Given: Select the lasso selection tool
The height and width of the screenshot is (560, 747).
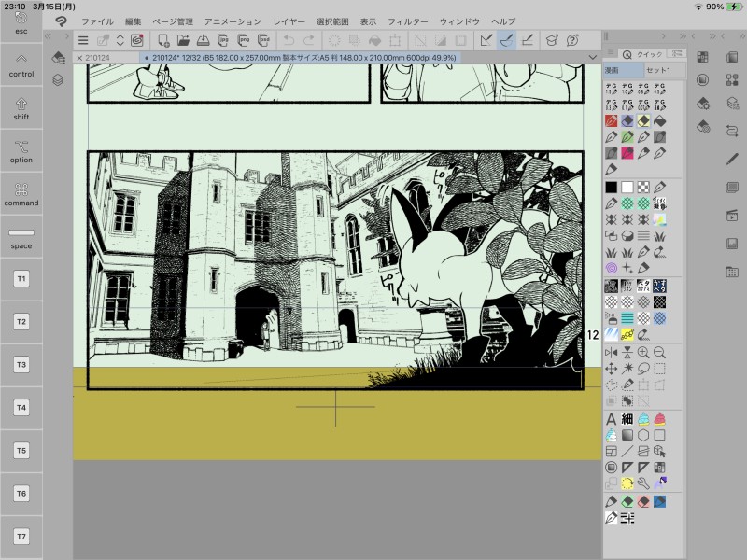Looking at the screenshot, I should 643,369.
